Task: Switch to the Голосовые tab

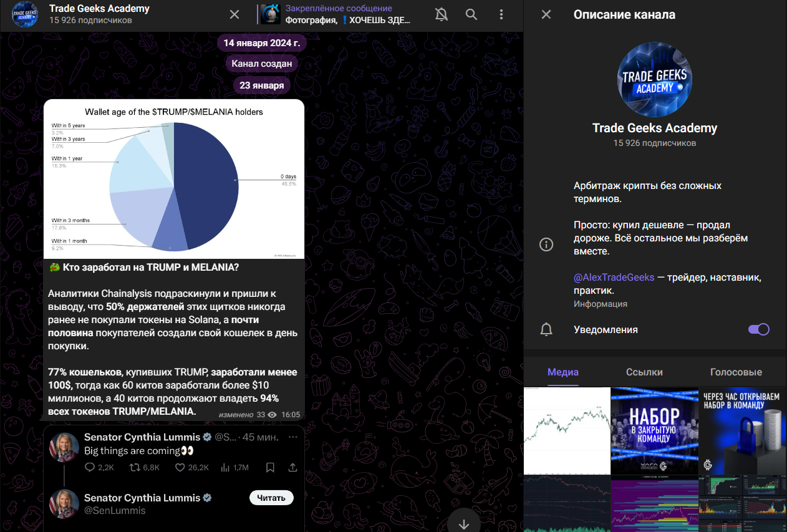Action: click(736, 372)
